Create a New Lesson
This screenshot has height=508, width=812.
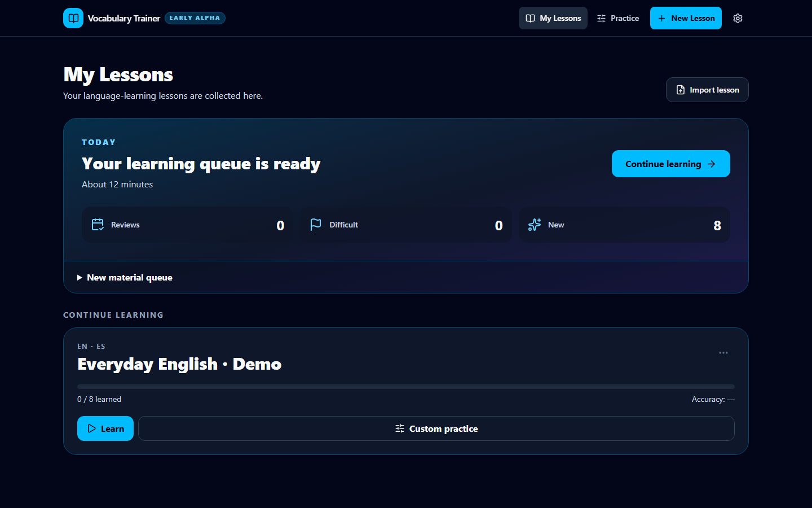click(x=686, y=18)
